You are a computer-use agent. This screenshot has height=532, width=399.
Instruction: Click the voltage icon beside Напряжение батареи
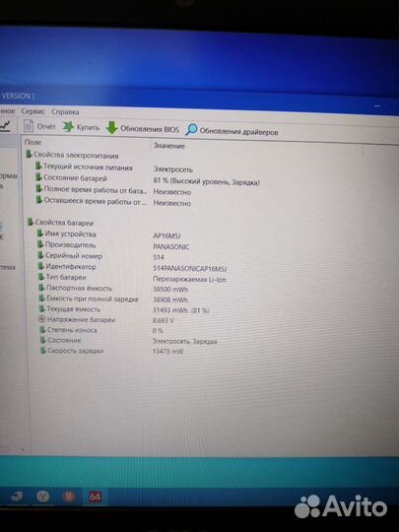click(42, 319)
